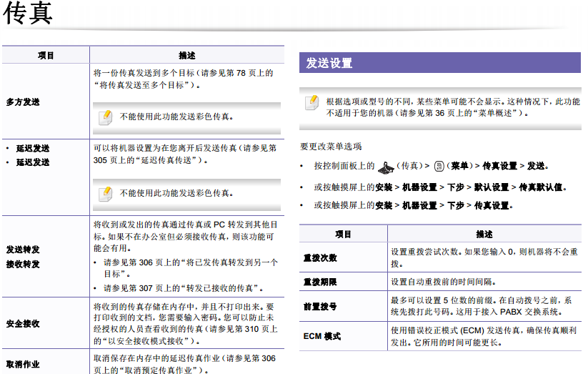The image size is (588, 374).
Task: Click the 项目 header above 多方发送
Action: (46, 56)
